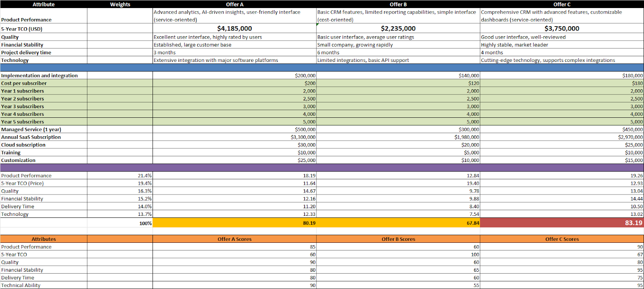Select Offer A total score 80.19

(x=235, y=223)
